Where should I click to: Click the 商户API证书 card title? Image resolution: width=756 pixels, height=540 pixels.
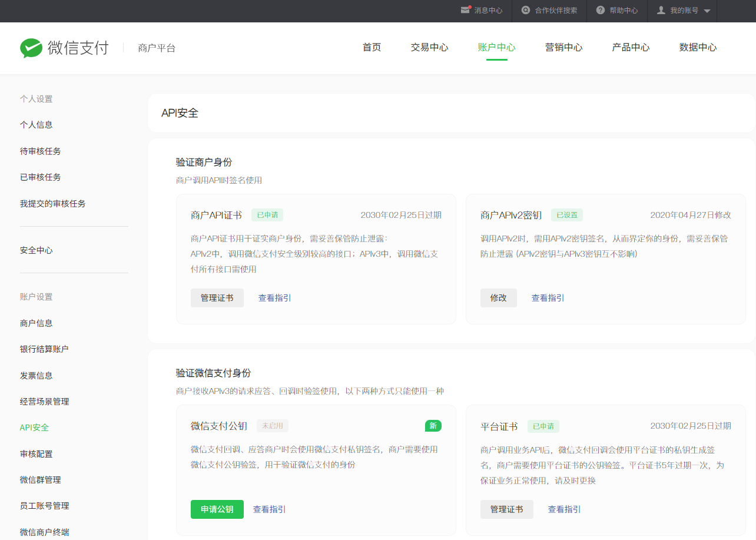click(x=216, y=215)
